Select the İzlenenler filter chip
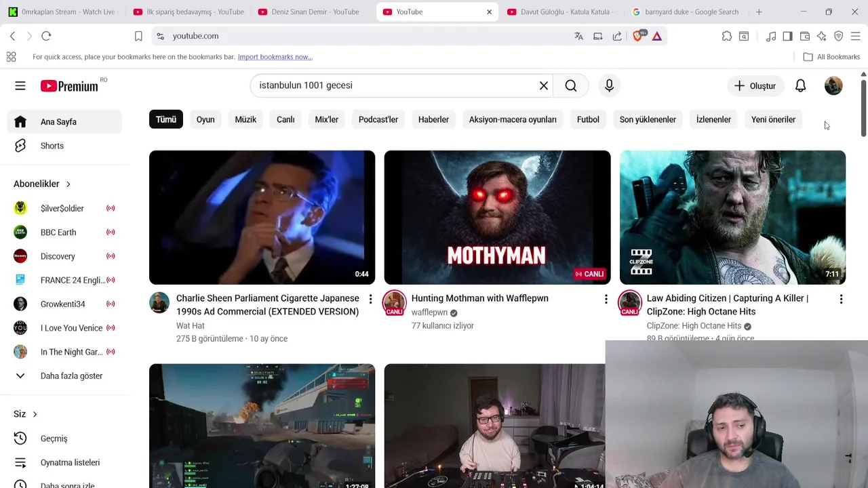 pyautogui.click(x=713, y=119)
